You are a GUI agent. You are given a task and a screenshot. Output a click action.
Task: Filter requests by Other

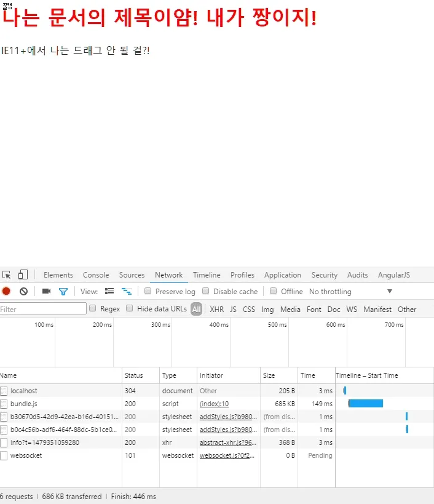click(407, 310)
